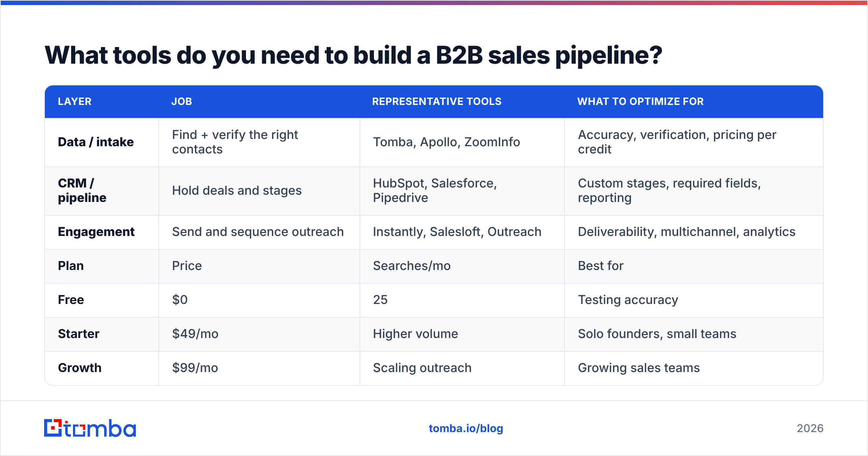Click the JOB column header
Viewport: 868px width, 456px height.
182,101
